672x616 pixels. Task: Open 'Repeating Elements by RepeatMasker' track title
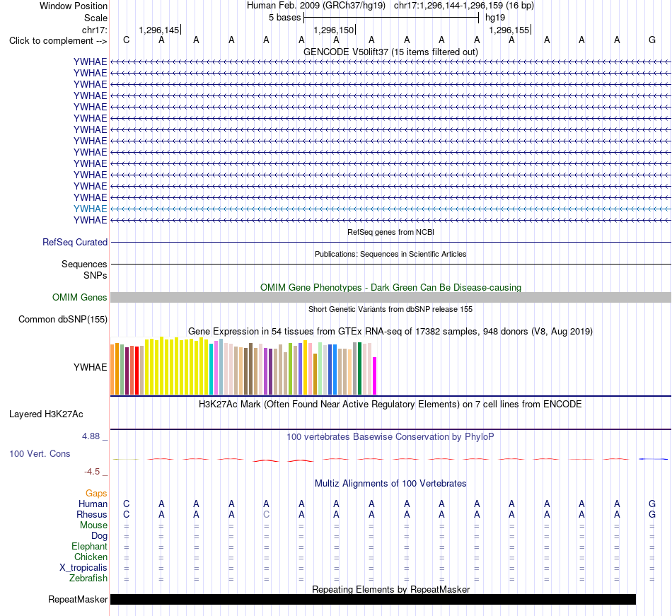tap(390, 589)
